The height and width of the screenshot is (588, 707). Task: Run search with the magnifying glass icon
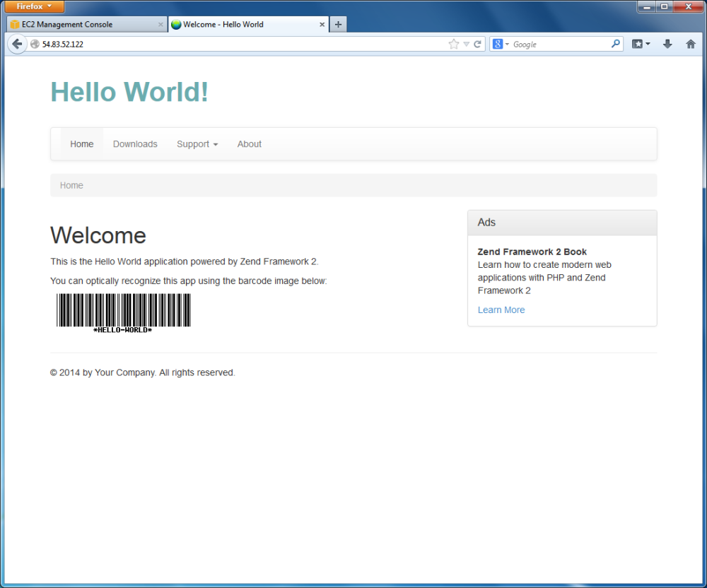pos(616,44)
